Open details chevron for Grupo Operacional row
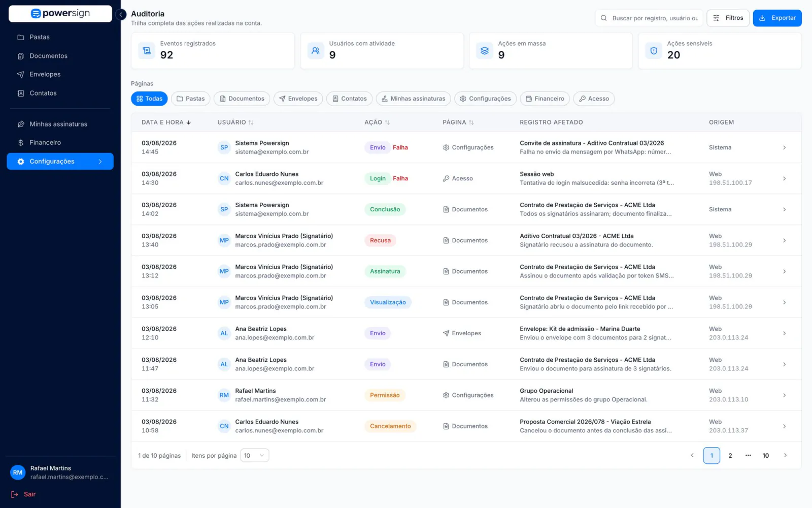The image size is (812, 508). tap(784, 395)
